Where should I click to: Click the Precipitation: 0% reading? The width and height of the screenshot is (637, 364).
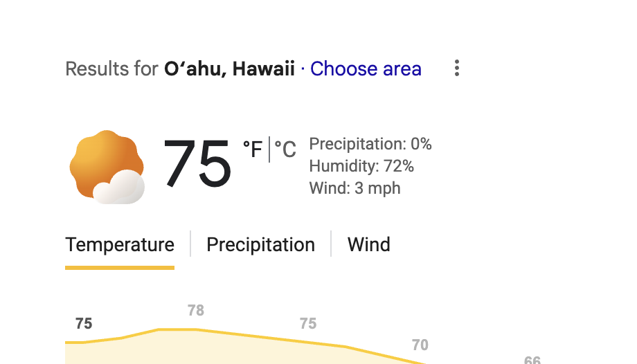(x=370, y=144)
